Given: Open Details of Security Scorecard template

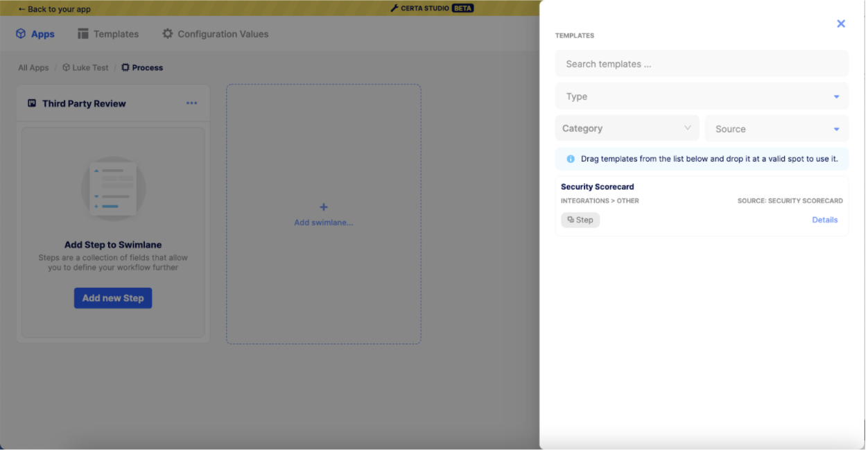Looking at the screenshot, I should [x=825, y=220].
